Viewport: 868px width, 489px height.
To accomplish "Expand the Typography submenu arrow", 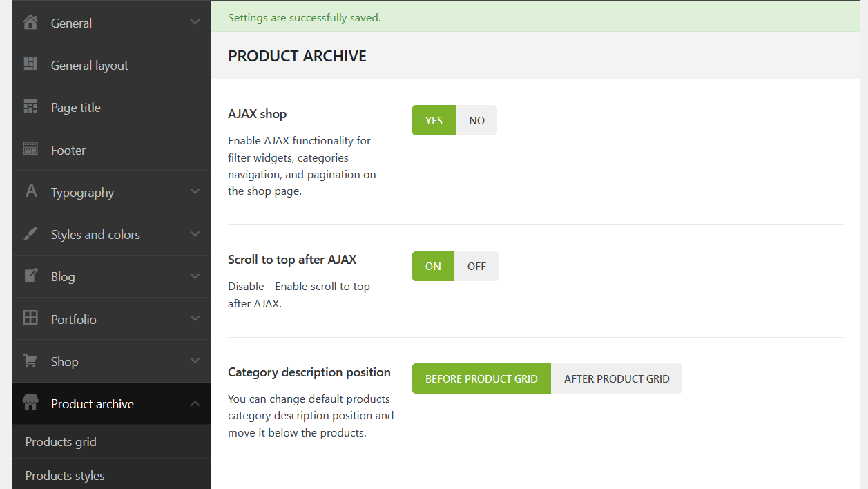I will (195, 191).
